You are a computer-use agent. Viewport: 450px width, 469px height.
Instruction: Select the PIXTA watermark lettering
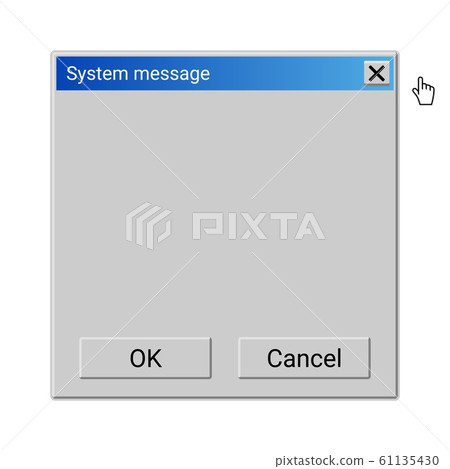tap(258, 226)
